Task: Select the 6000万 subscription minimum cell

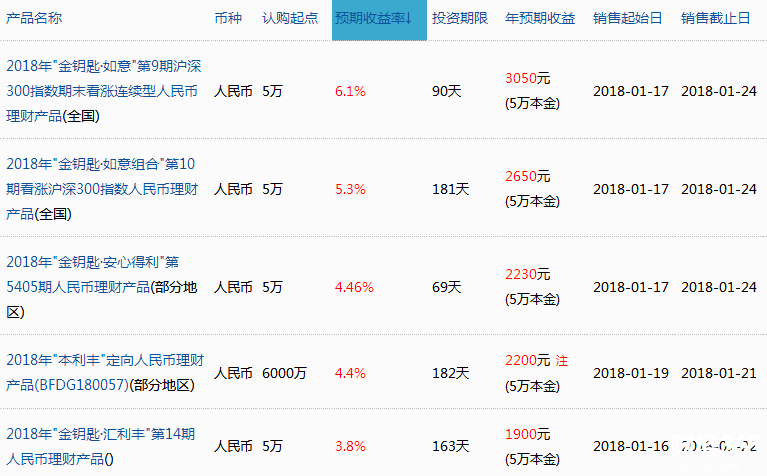Action: pyautogui.click(x=284, y=373)
